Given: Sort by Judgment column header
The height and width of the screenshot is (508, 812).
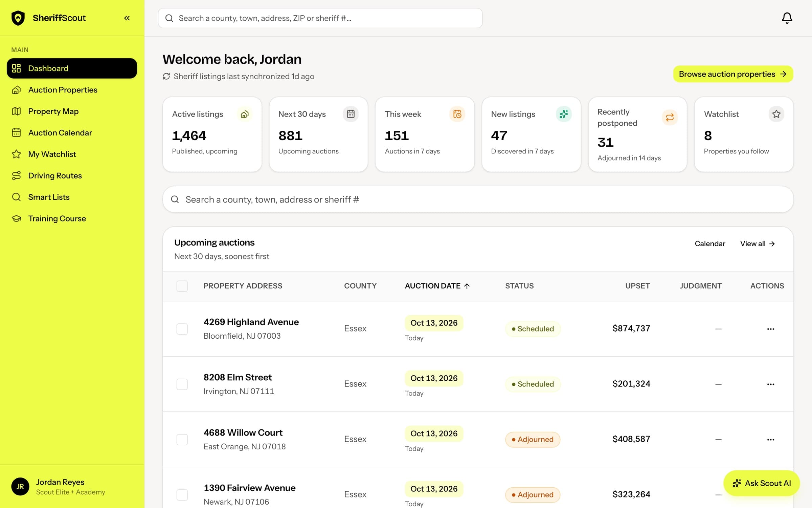Looking at the screenshot, I should click(x=701, y=286).
